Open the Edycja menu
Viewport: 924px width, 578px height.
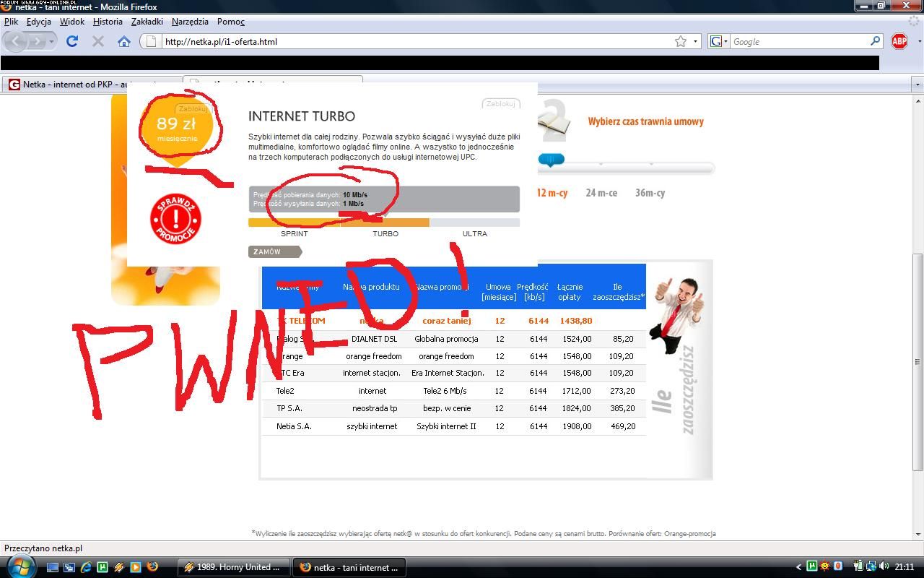tap(39, 22)
